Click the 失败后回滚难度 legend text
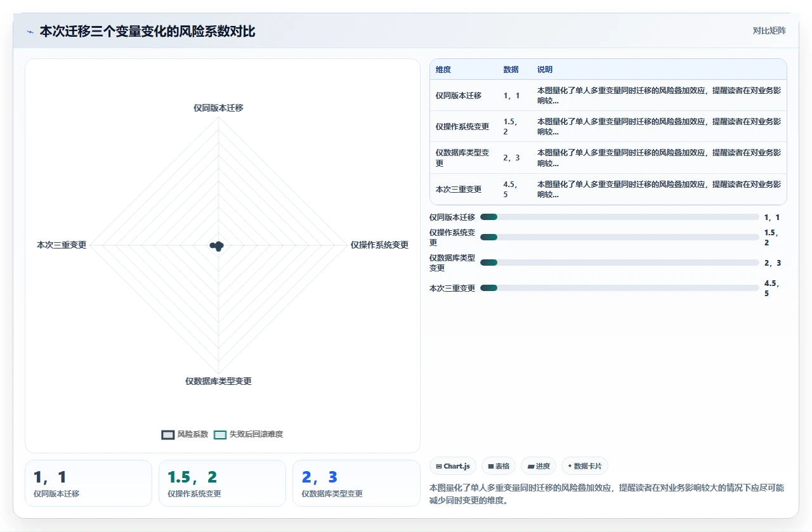 click(256, 434)
